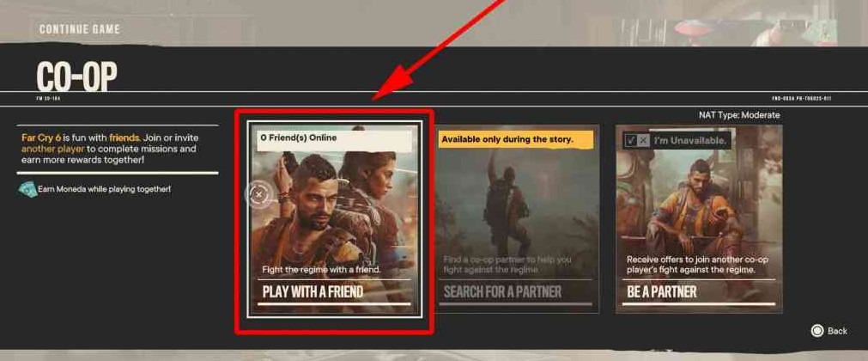Click the PLAY WITH A FRIEND title text
Screen dimensions: 868x361
[313, 291]
